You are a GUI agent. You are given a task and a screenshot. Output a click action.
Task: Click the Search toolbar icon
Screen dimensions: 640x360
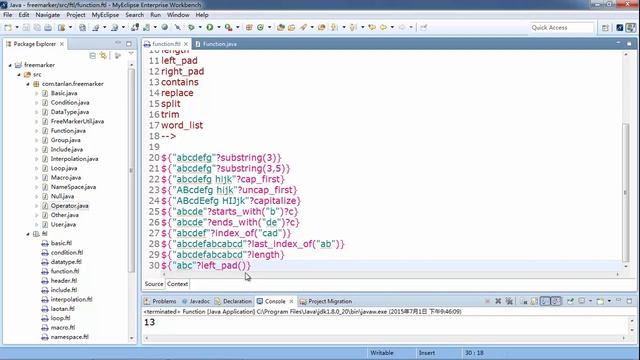(303, 27)
